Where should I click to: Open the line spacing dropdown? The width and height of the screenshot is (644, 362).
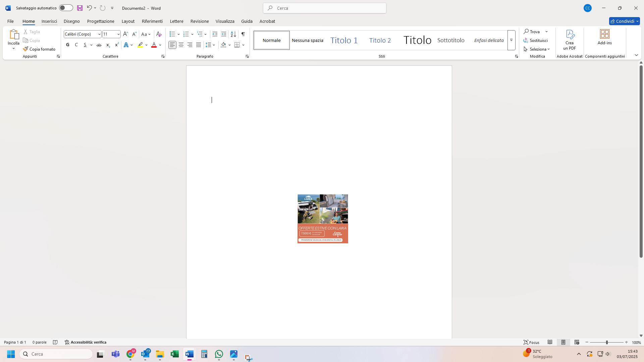pos(210,45)
